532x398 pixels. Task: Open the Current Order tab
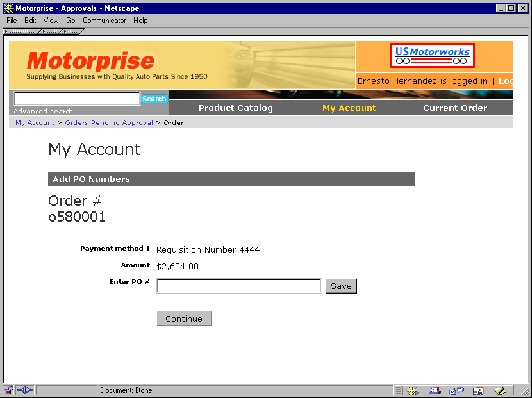455,108
